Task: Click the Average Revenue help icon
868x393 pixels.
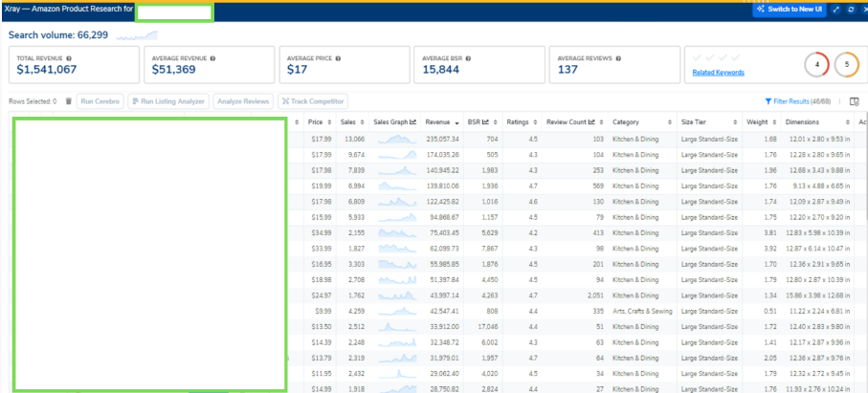Action: pos(213,58)
